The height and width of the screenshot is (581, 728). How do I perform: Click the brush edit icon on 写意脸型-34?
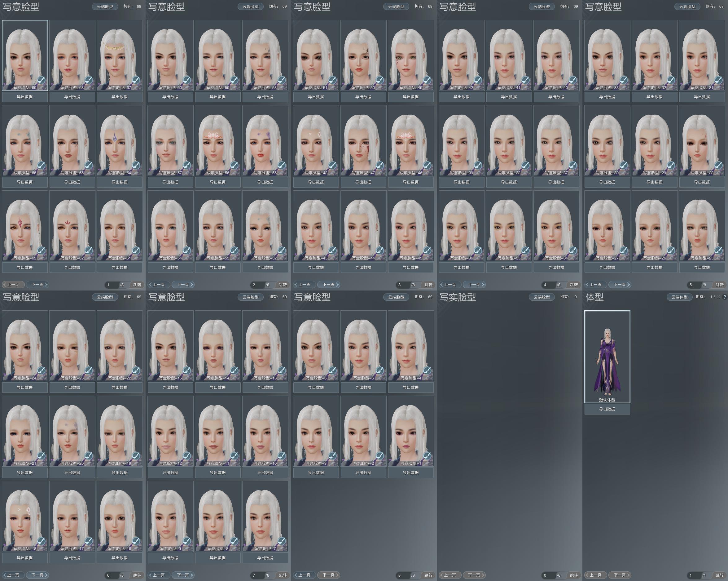pyautogui.click(x=572, y=251)
